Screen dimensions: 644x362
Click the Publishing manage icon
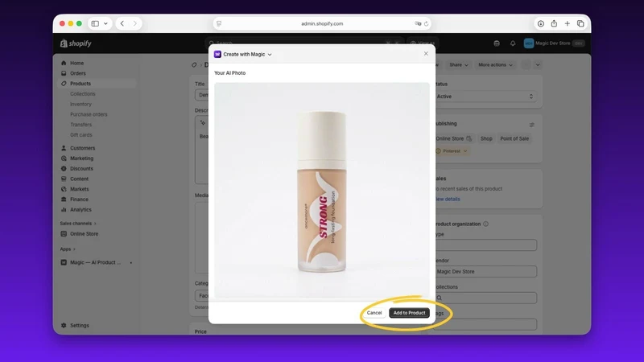click(532, 125)
